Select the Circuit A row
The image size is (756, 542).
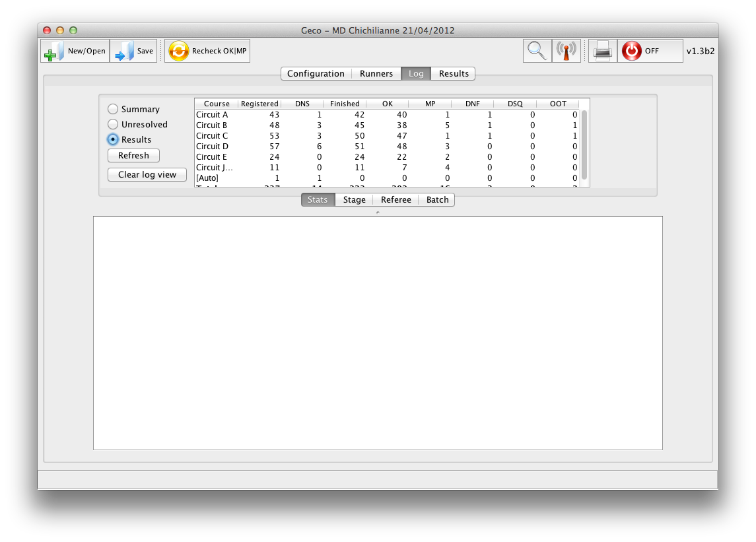pos(387,115)
